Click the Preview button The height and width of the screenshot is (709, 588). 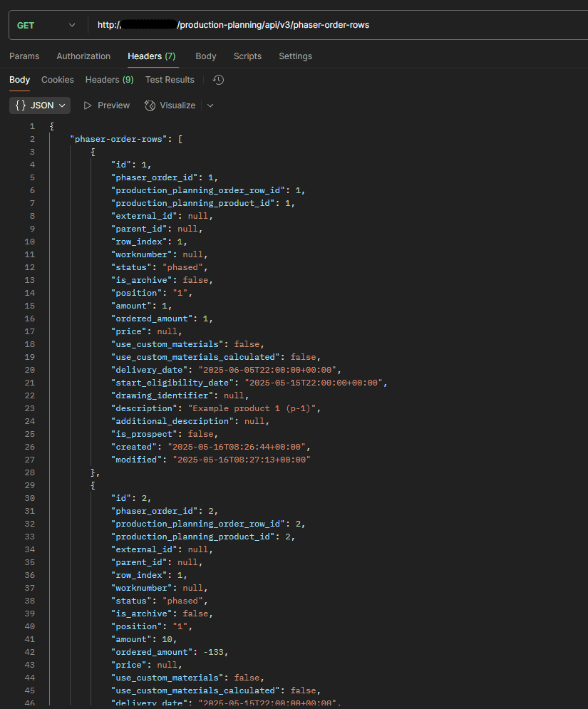107,105
